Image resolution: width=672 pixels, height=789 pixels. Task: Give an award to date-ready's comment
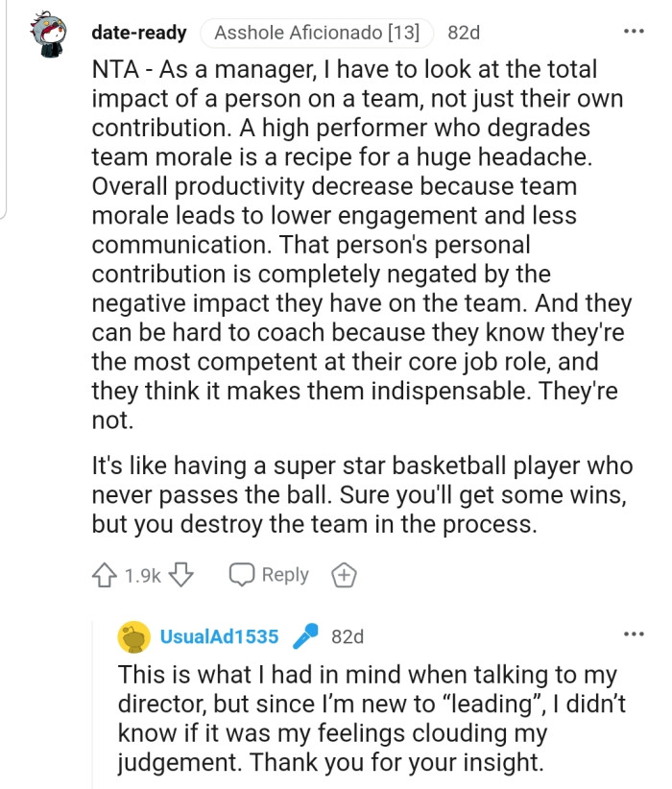point(344,575)
